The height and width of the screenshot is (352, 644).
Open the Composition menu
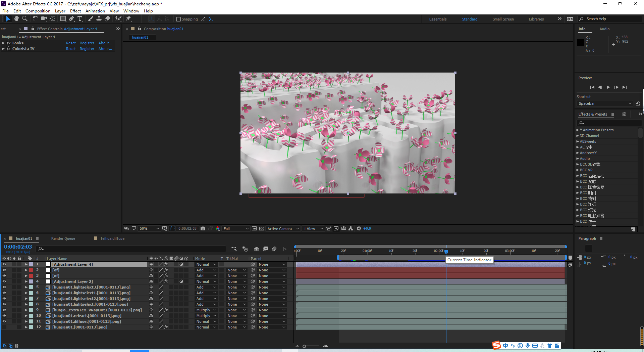tap(38, 11)
